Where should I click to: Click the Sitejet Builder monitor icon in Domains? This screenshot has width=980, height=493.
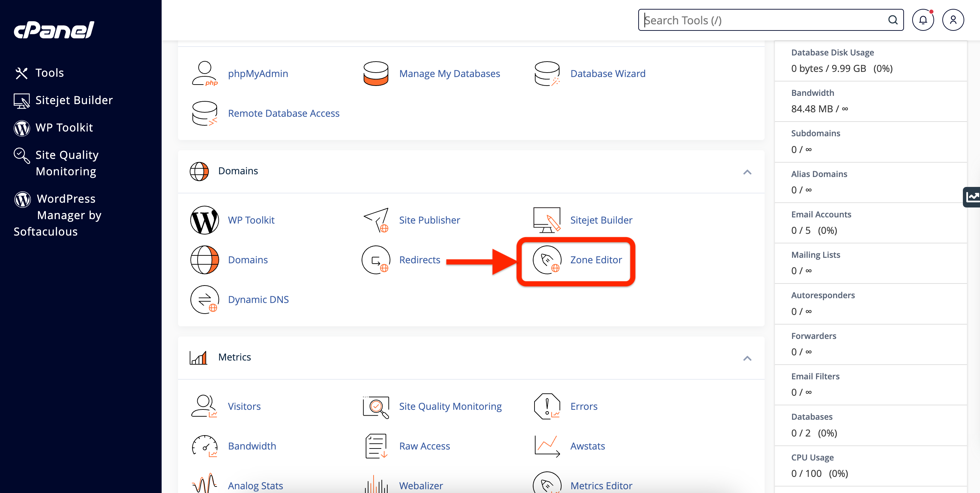[x=547, y=220]
